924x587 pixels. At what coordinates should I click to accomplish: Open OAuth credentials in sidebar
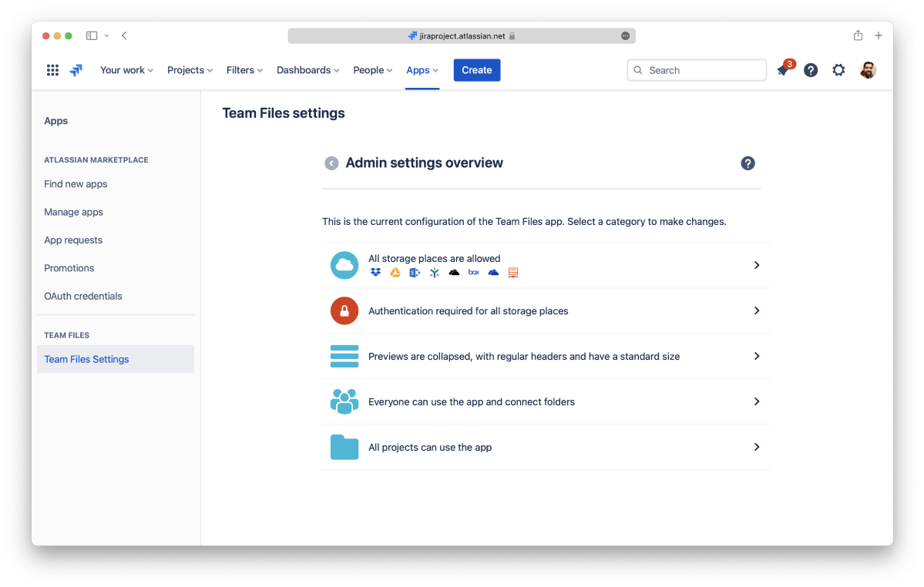click(x=83, y=296)
